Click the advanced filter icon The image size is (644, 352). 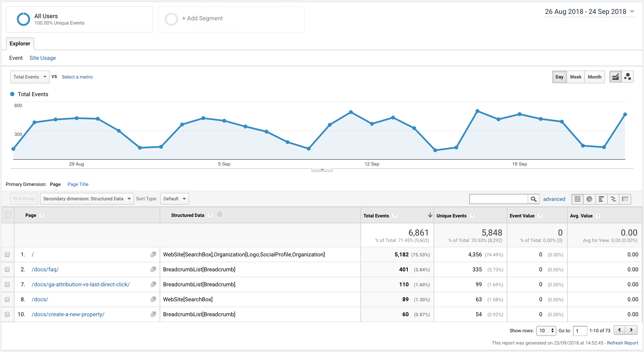coord(554,199)
